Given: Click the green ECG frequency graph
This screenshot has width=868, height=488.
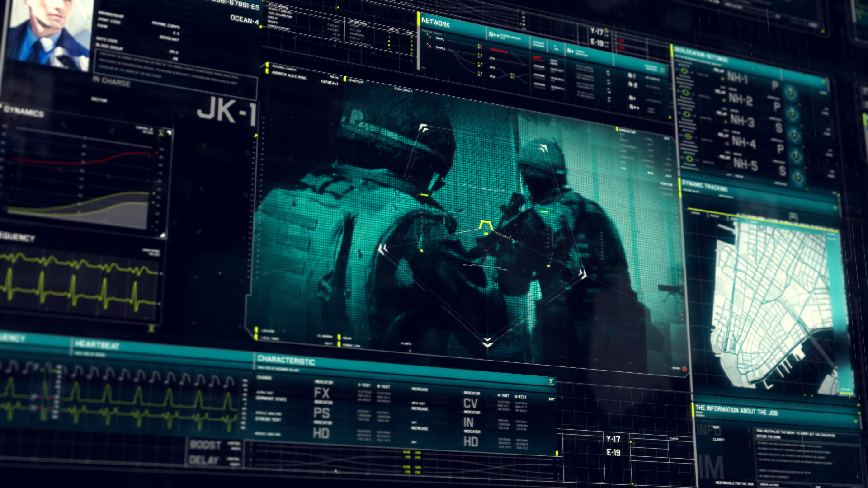Looking at the screenshot, I should point(79,282).
